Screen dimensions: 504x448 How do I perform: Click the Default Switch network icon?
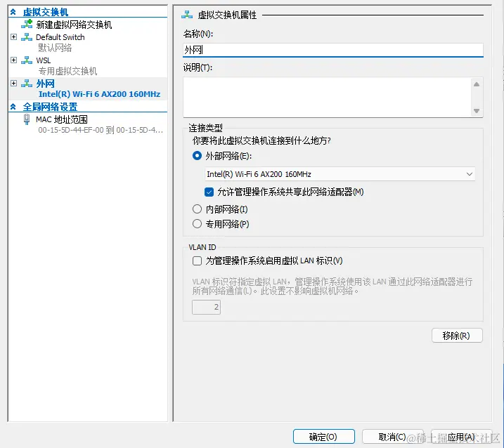pos(27,37)
